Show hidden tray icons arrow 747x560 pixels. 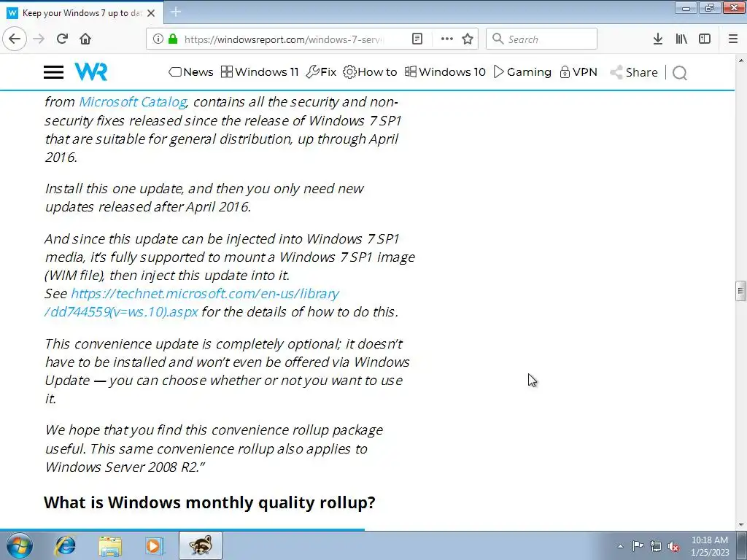tap(620, 546)
